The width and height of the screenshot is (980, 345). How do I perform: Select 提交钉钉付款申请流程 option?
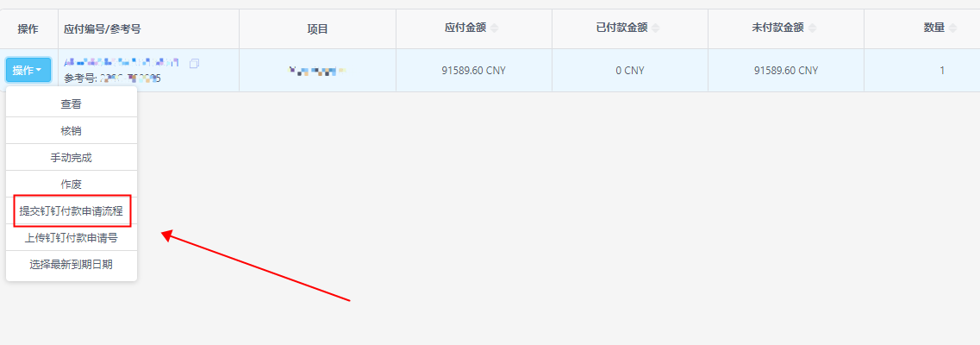tap(72, 211)
